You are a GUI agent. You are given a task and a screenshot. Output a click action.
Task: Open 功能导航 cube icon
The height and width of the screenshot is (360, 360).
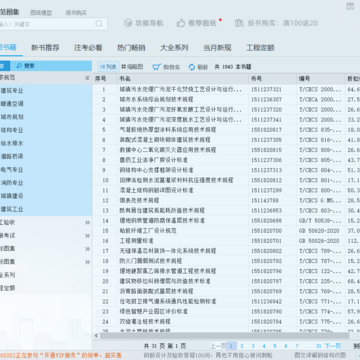[x=128, y=23]
